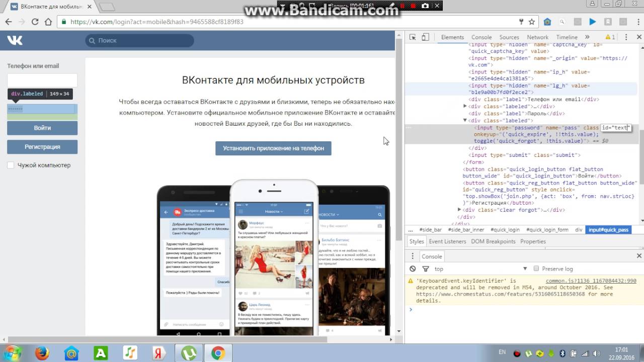Viewport: 644px width, 362px height.
Task: Open Firefox from the taskbar
Action: tap(42, 353)
